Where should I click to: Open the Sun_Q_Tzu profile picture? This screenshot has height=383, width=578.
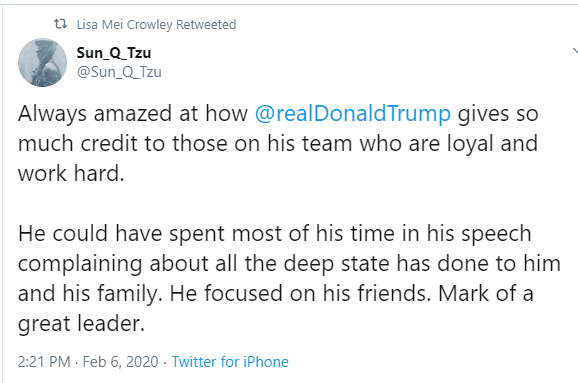pyautogui.click(x=42, y=63)
